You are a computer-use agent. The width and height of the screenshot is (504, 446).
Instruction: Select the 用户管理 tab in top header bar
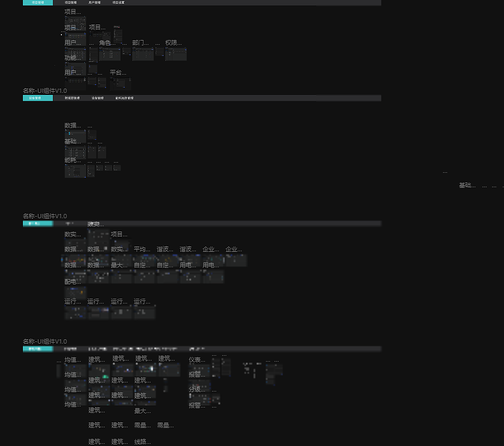[94, 2]
